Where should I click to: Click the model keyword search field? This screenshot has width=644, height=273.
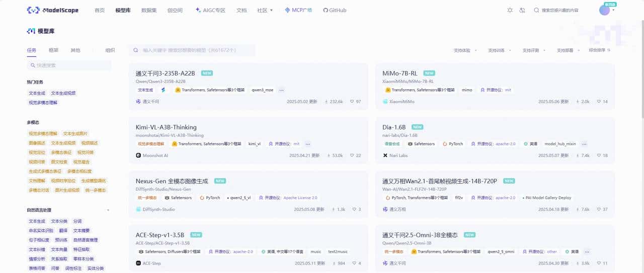coord(192,50)
